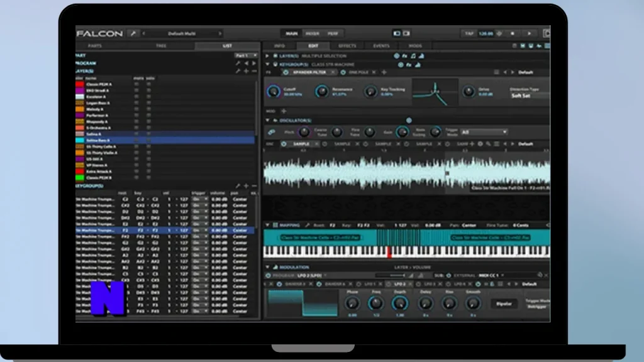Click the Key Tracking knob
The width and height of the screenshot is (644, 362).
click(x=370, y=91)
